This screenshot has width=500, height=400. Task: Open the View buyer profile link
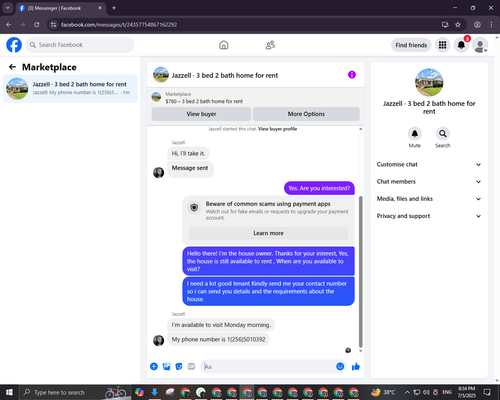click(277, 129)
